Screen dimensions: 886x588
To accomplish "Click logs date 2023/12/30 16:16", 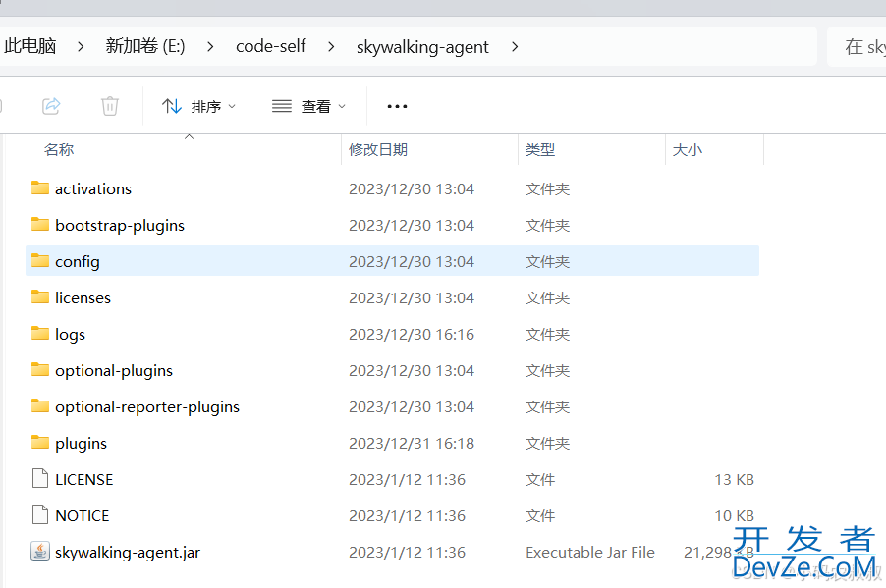I will click(x=412, y=335).
